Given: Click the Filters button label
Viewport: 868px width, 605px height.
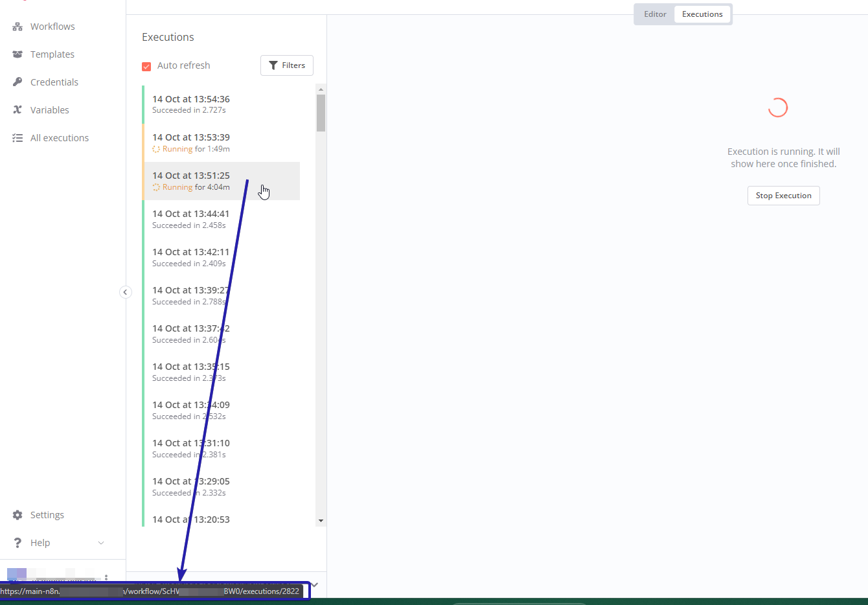Looking at the screenshot, I should click(293, 65).
